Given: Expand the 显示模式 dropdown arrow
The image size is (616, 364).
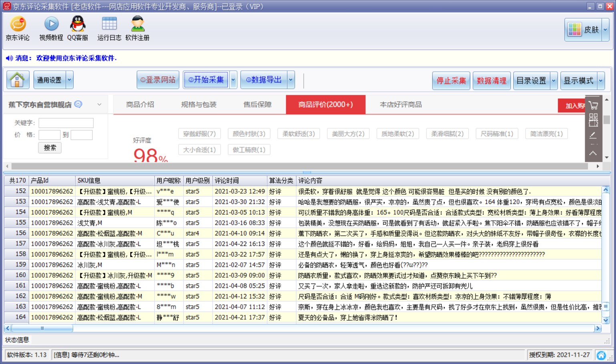Looking at the screenshot, I should (x=601, y=81).
